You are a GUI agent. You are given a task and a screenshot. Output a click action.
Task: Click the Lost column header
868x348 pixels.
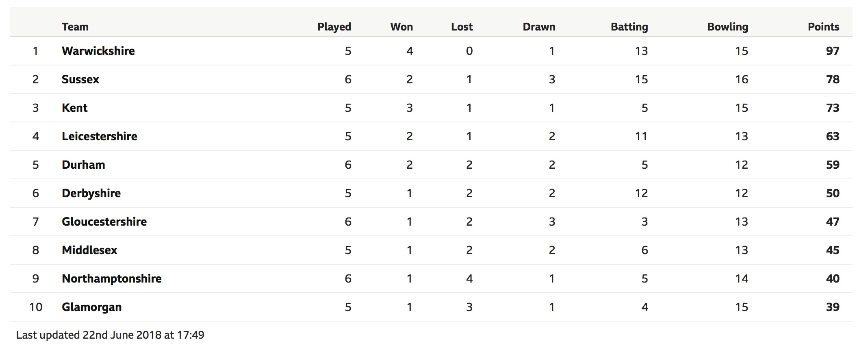pos(462,27)
